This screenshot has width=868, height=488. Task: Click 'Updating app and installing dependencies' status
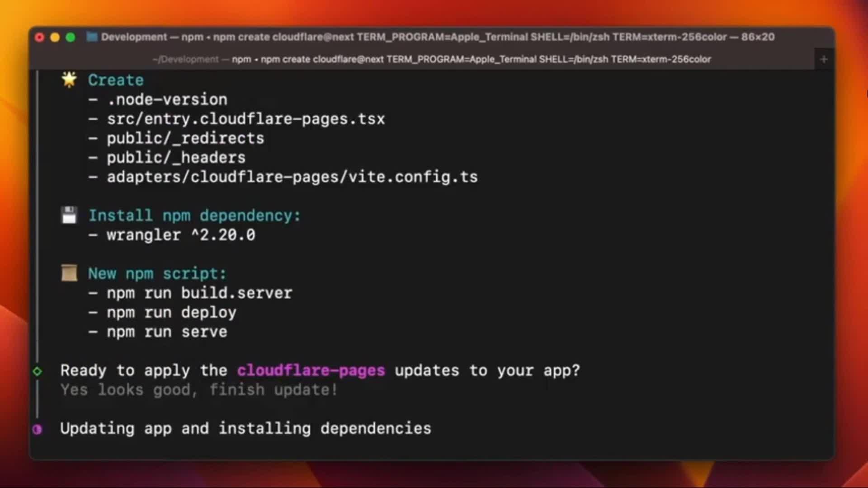[246, 429]
